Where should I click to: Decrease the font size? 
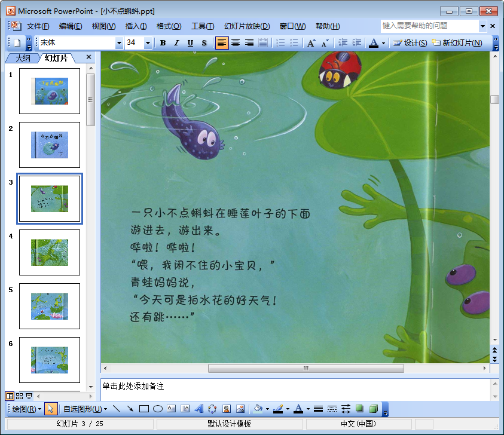tap(325, 43)
